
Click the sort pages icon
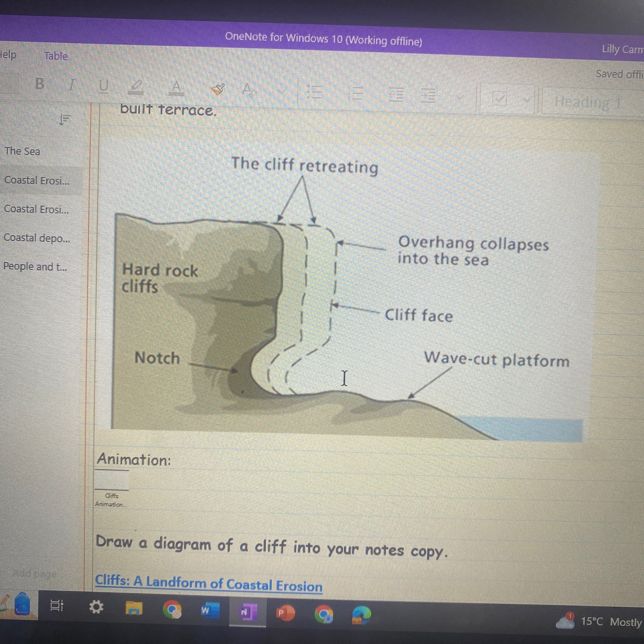click(65, 119)
